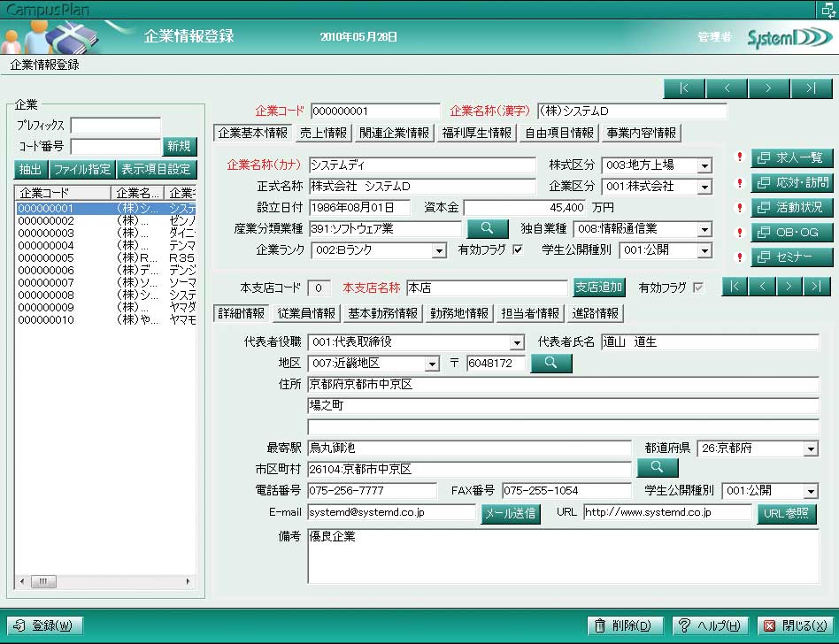Search 市区町村 with magnifier button

tap(658, 467)
